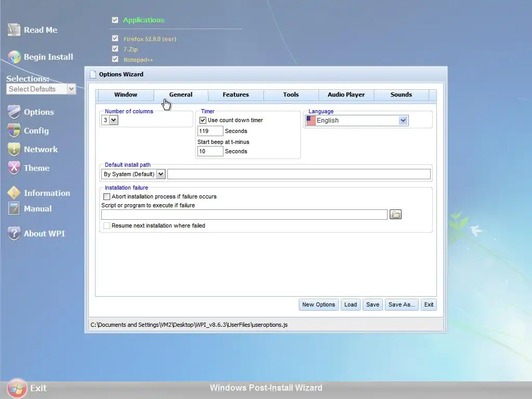
Task: Toggle the Applications category checkbox
Action: tap(115, 20)
